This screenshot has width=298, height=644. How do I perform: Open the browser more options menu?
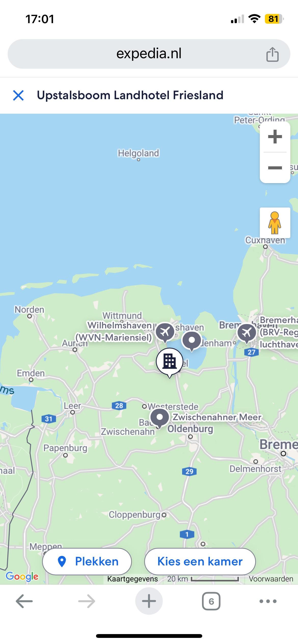point(268,601)
